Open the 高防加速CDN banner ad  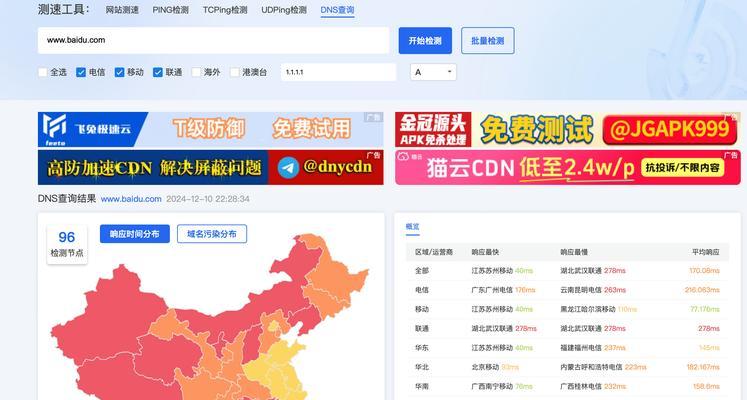click(x=211, y=167)
